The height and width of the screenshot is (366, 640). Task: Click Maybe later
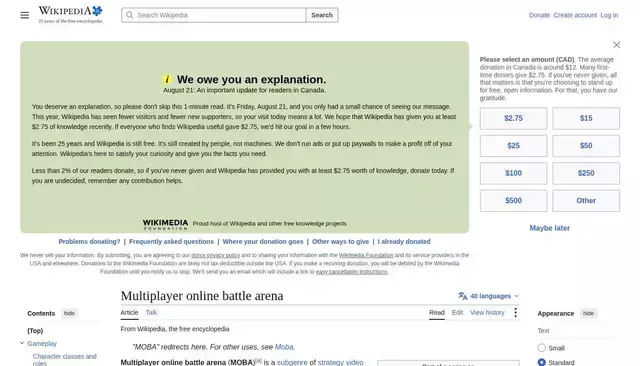point(550,228)
